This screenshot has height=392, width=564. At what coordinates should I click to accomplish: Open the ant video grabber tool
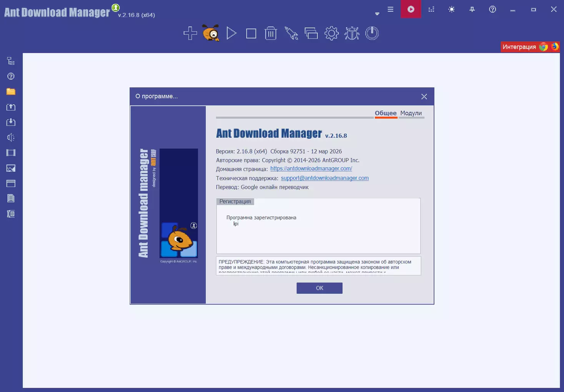211,33
